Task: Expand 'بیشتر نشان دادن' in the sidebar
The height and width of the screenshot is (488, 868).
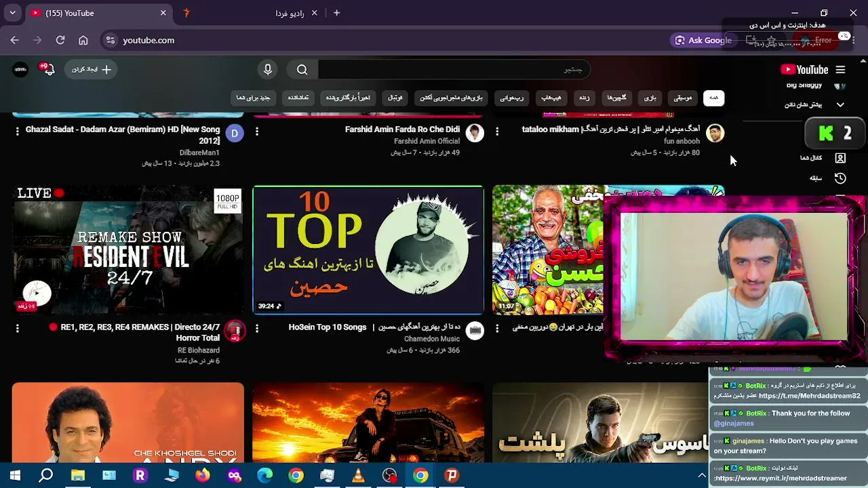Action: coord(814,104)
